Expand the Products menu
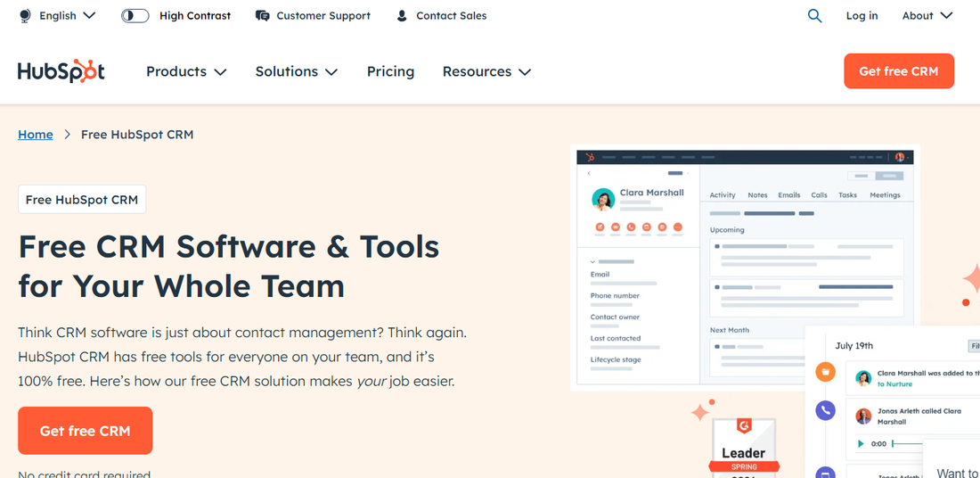This screenshot has height=478, width=980. (186, 71)
